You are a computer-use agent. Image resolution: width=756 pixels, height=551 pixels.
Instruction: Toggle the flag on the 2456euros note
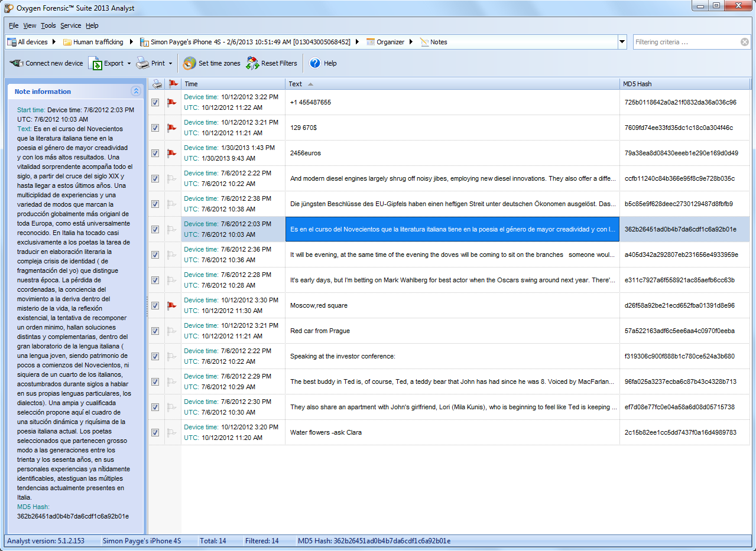click(x=172, y=153)
